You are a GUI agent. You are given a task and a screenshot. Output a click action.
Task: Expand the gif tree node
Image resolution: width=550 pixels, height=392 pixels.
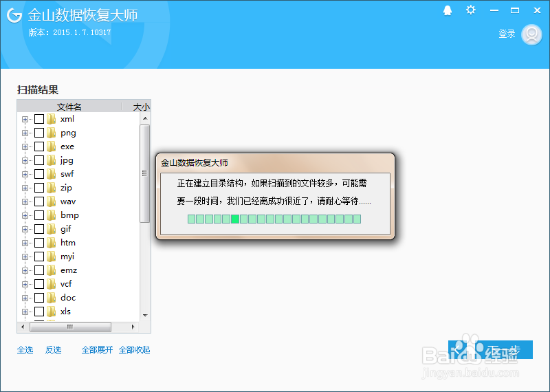pos(25,229)
